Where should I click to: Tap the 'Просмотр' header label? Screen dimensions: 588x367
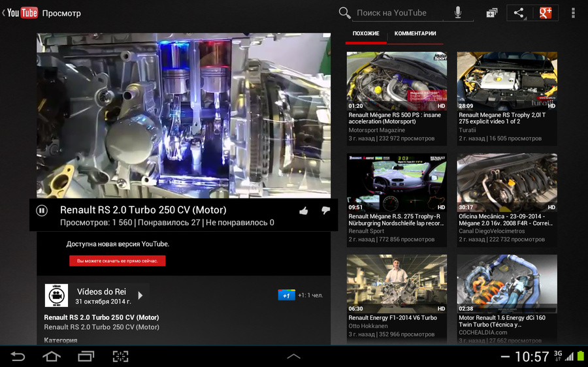61,13
